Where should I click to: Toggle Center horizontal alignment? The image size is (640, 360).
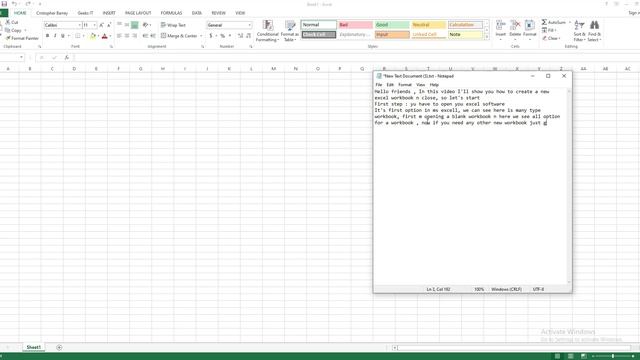point(127,36)
